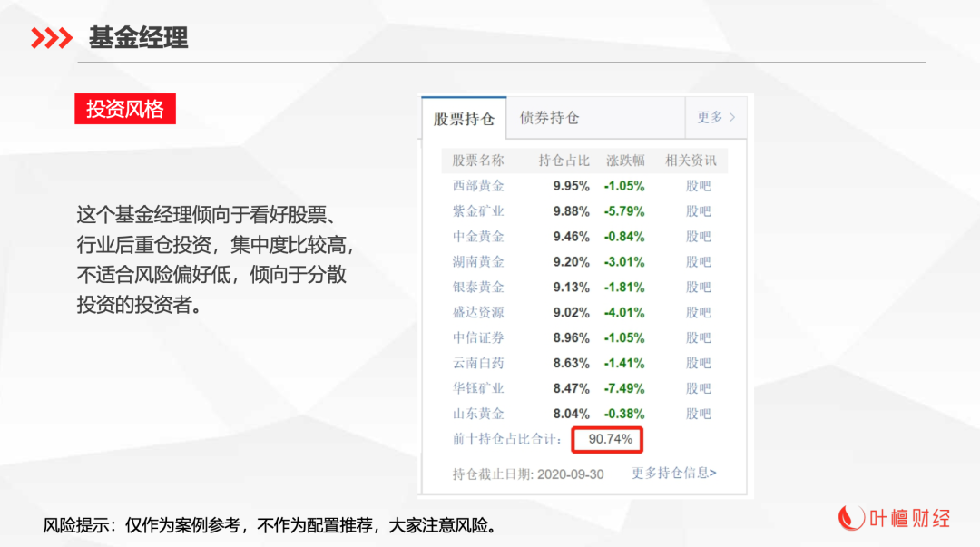The image size is (980, 547).
Task: Open 股吧 link for 湖南黄金
Action: coord(698,262)
